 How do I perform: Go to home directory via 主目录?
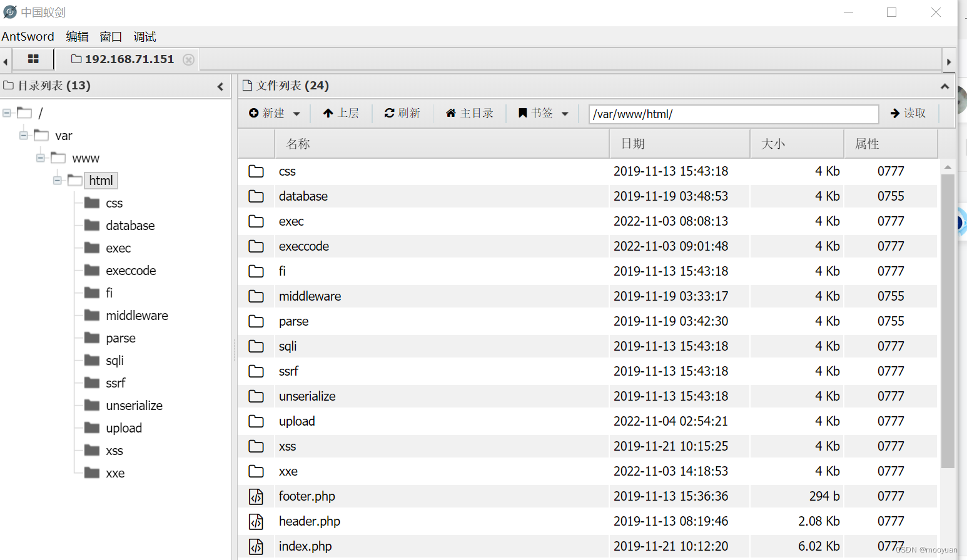point(469,113)
